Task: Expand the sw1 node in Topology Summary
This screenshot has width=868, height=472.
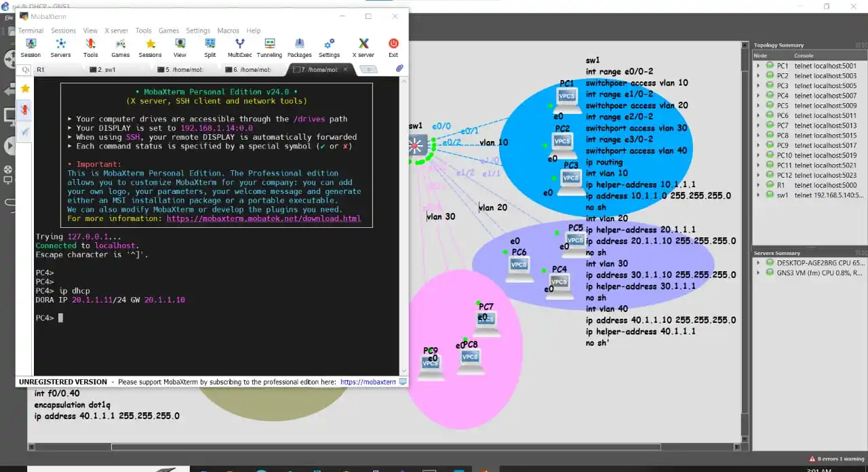Action: click(x=759, y=195)
